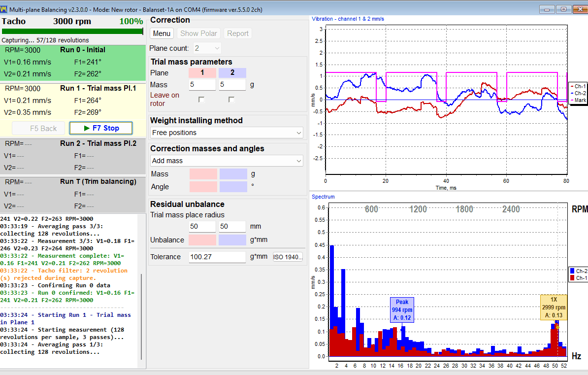The image size is (588, 375).
Task: Click the green capture progress bar
Action: [x=72, y=32]
